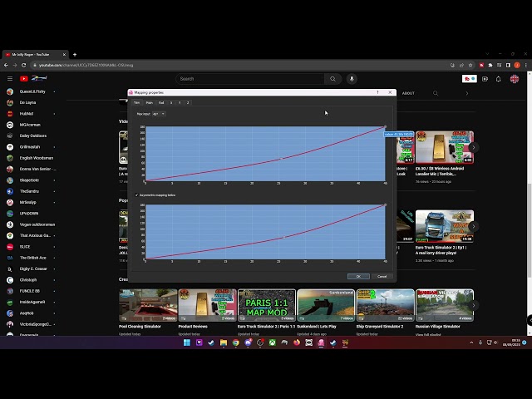Click the bottom curve endpoint at upper right
Screen dimensions: 532x399
click(x=385, y=205)
